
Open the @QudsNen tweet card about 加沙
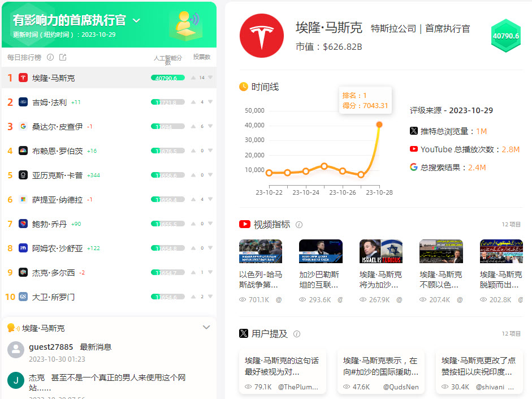click(380, 372)
